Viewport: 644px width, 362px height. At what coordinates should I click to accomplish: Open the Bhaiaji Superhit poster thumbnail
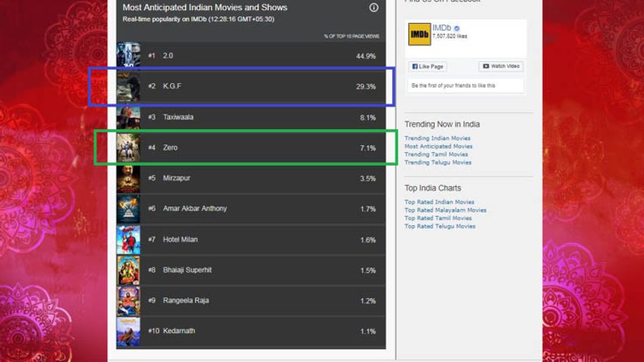coord(128,270)
